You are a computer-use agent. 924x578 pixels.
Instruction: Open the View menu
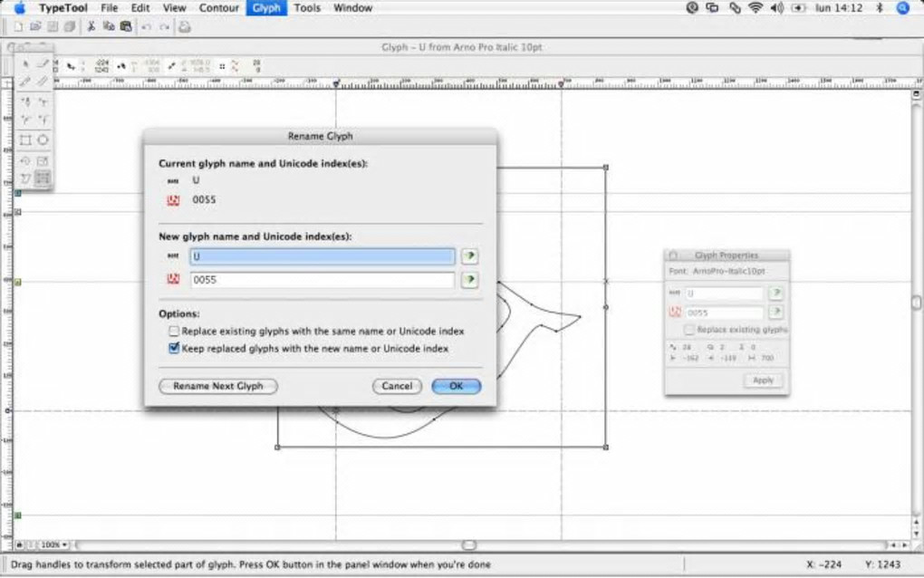point(174,7)
